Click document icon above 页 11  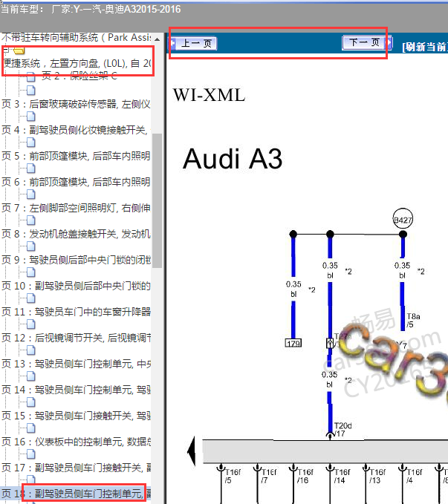[x=31, y=298]
